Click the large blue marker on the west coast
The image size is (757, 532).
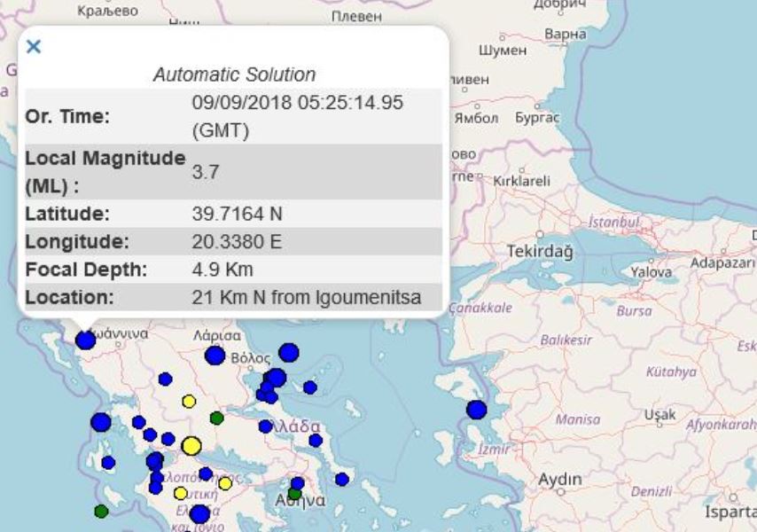(x=101, y=422)
